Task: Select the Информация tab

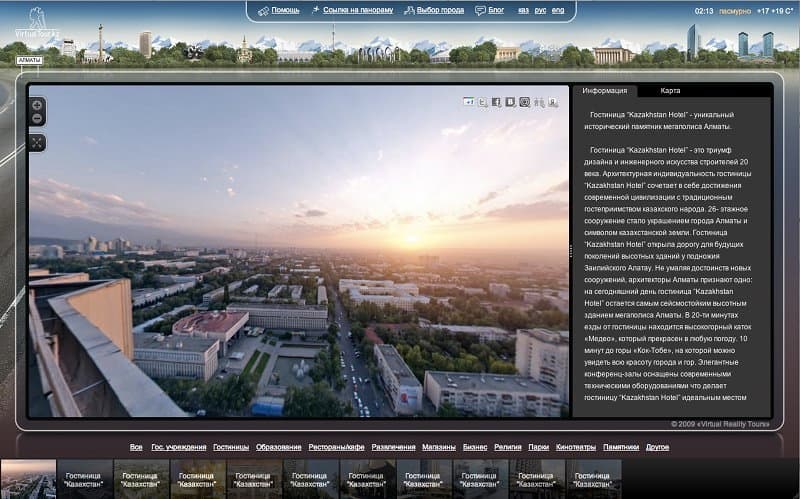Action: tap(605, 90)
